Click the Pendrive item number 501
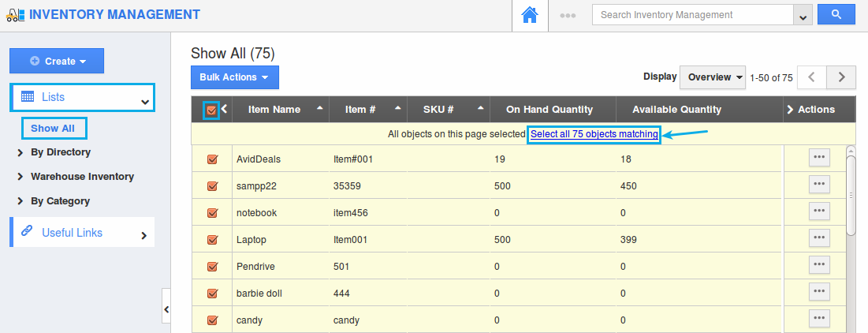 pos(341,267)
